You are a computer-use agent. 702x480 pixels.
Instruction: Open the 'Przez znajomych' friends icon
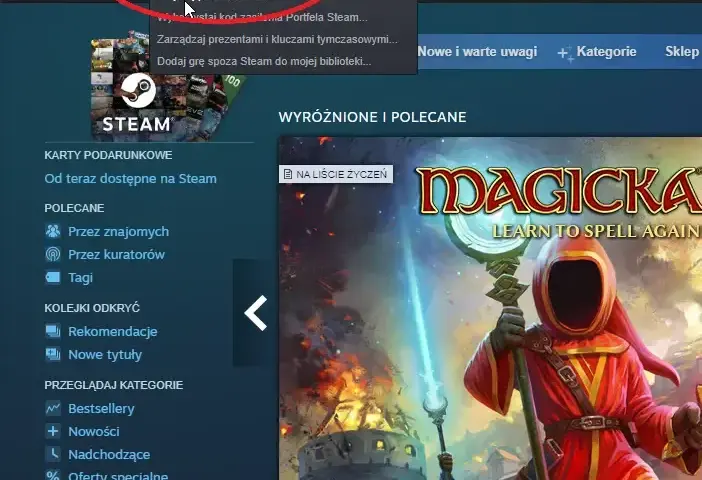[x=53, y=231]
